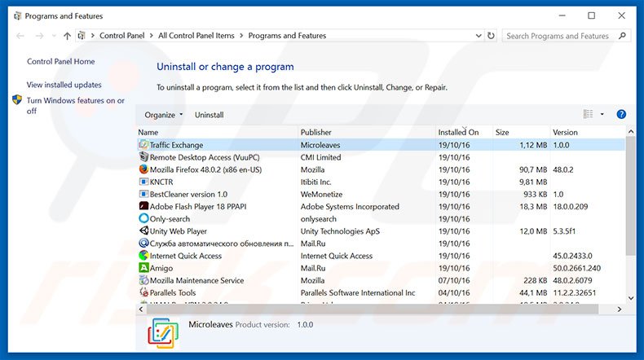Go up one folder level
Screen dimensions: 644x360
coord(67,36)
